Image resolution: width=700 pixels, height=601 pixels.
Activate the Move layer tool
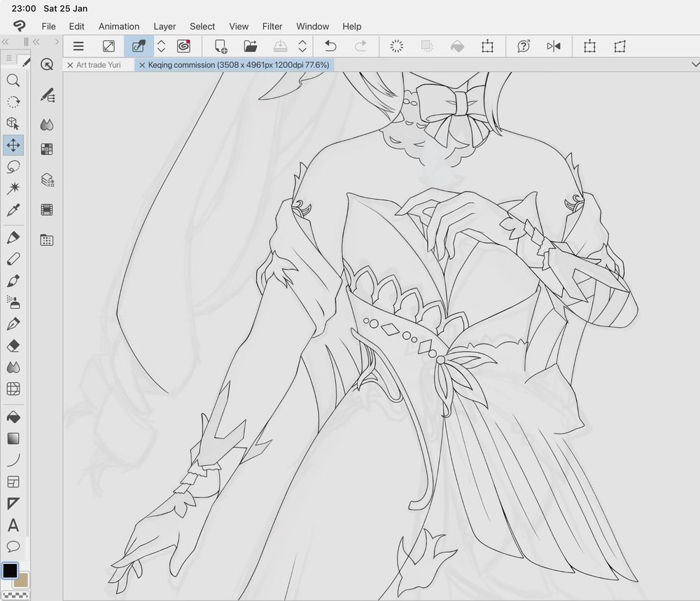point(13,145)
